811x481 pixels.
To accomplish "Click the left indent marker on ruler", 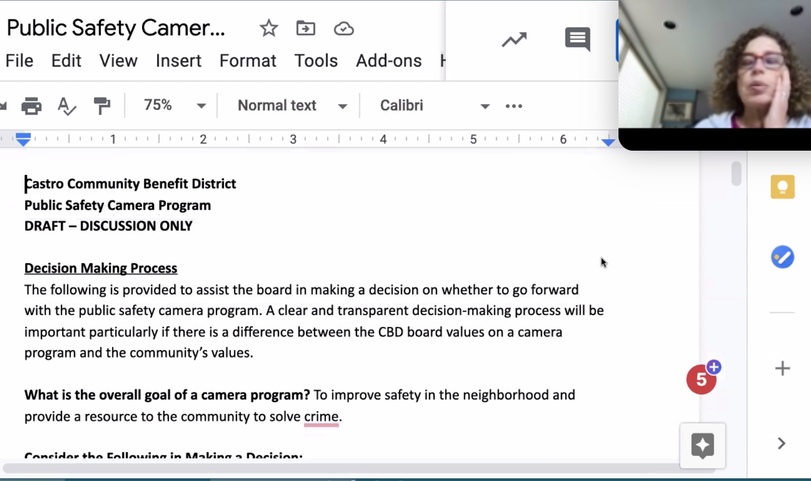I will click(x=23, y=139).
